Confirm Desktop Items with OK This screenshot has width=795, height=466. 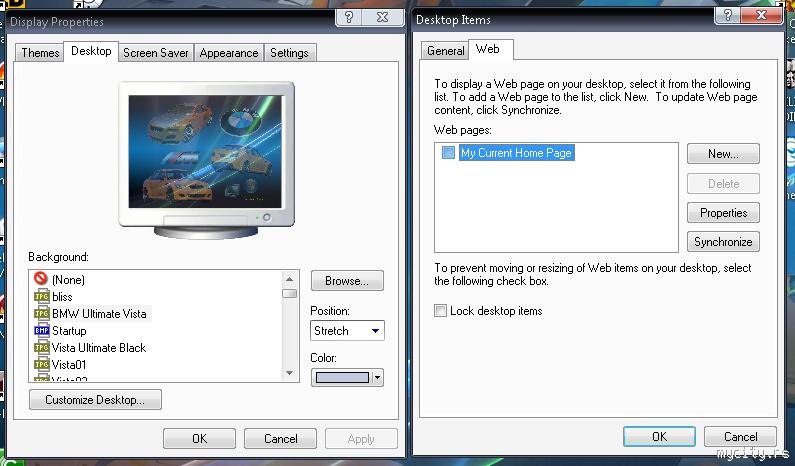pos(659,437)
